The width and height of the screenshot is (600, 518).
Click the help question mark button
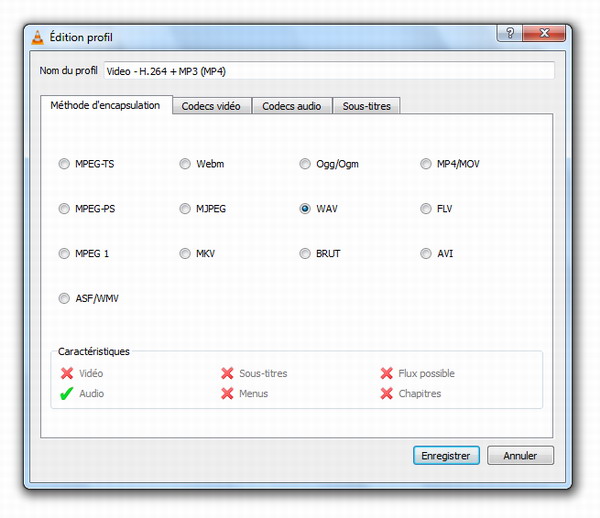(x=510, y=35)
